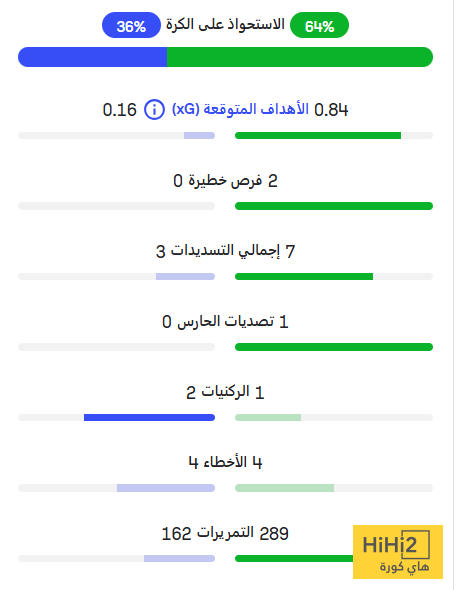Click the 0.84 xG value
Viewport: 454px width, 590px height.
click(331, 110)
